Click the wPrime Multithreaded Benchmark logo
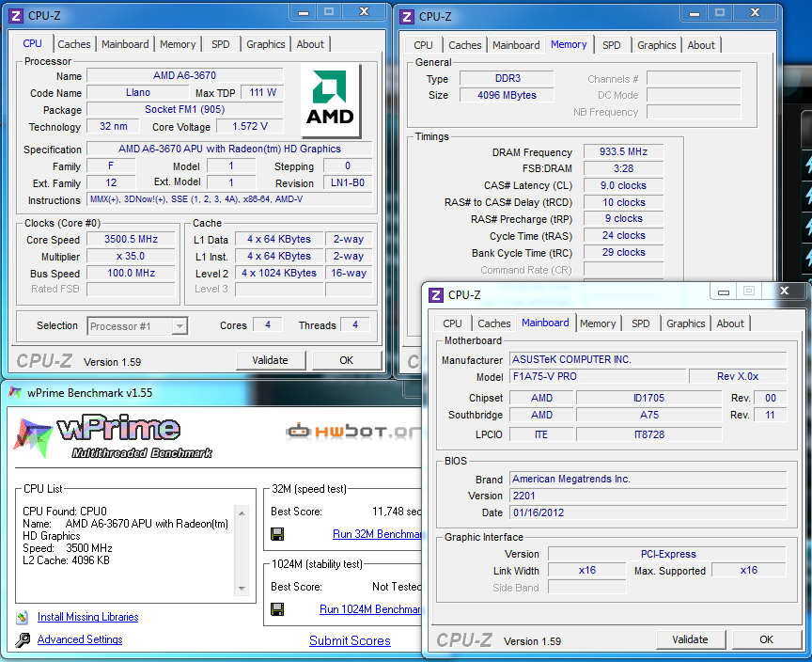Screen dimensions: 812x662 point(114,437)
